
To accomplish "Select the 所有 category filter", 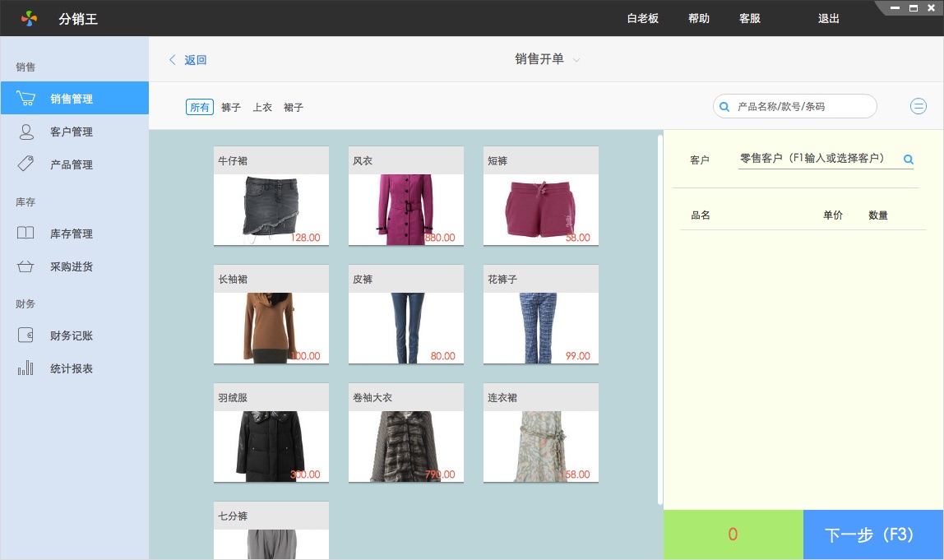I will [x=199, y=108].
